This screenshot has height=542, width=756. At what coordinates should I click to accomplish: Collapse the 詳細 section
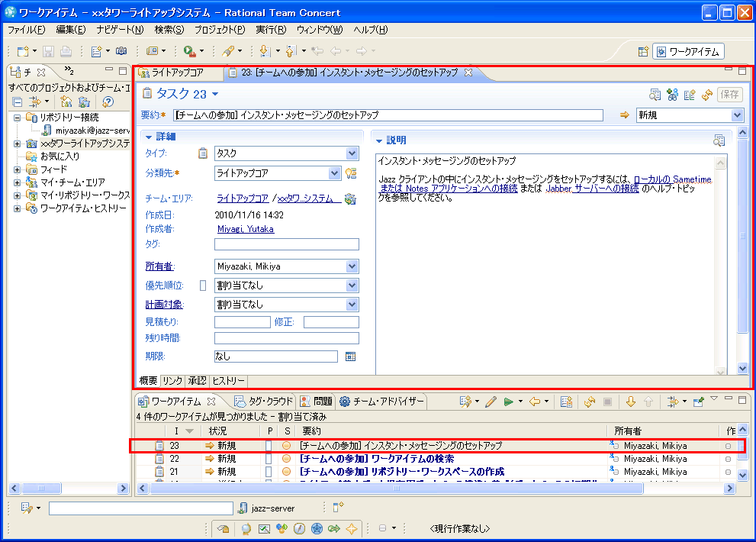pyautogui.click(x=149, y=137)
